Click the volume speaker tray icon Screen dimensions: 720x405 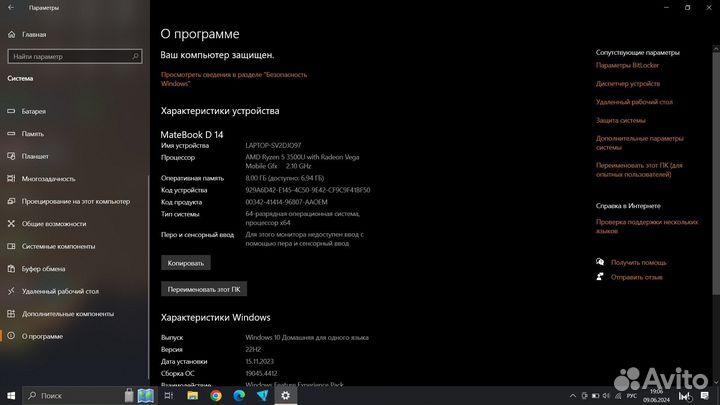[x=606, y=396]
